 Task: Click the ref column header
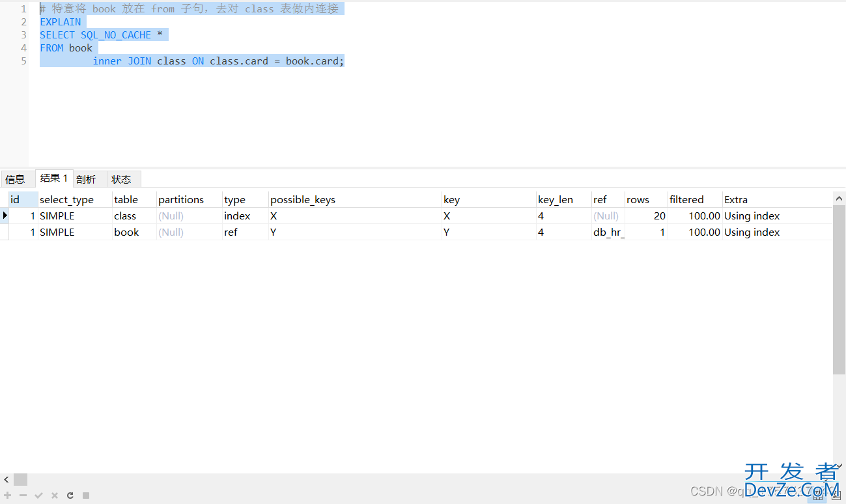608,199
